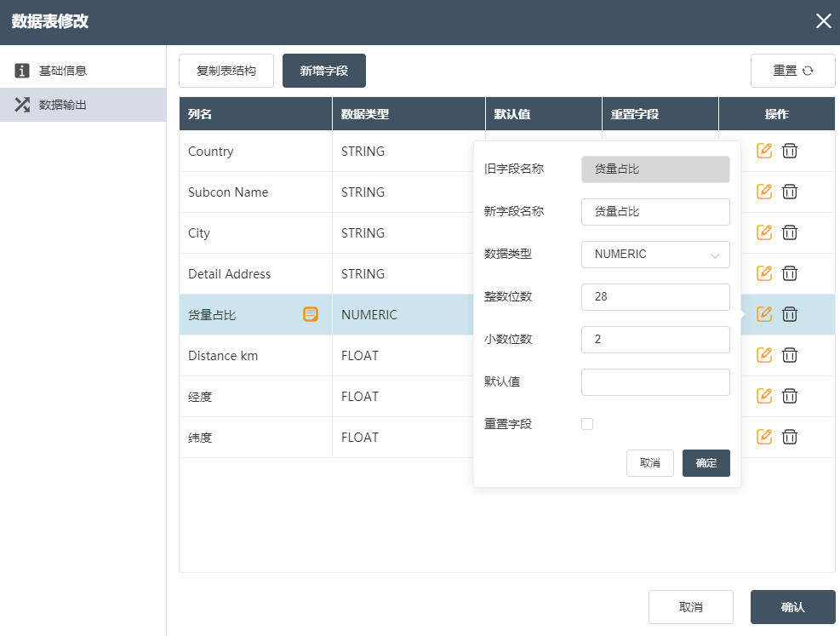Switch to 基础信息 tab

coord(83,71)
